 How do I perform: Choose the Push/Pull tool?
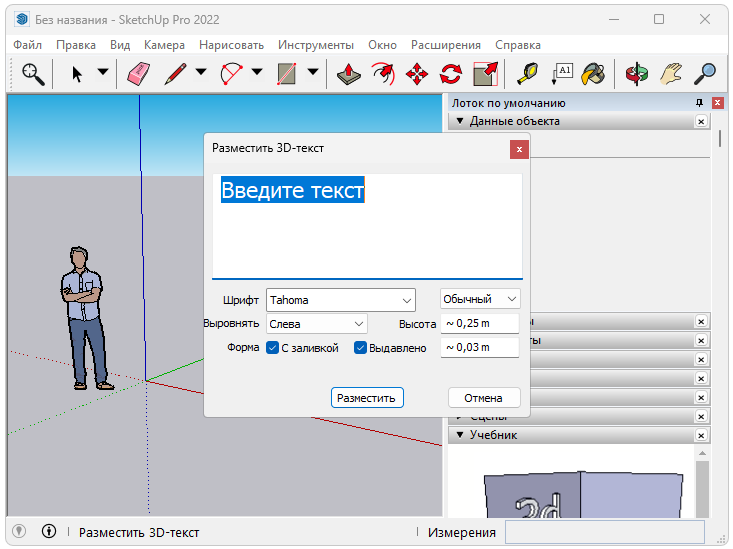tap(348, 73)
